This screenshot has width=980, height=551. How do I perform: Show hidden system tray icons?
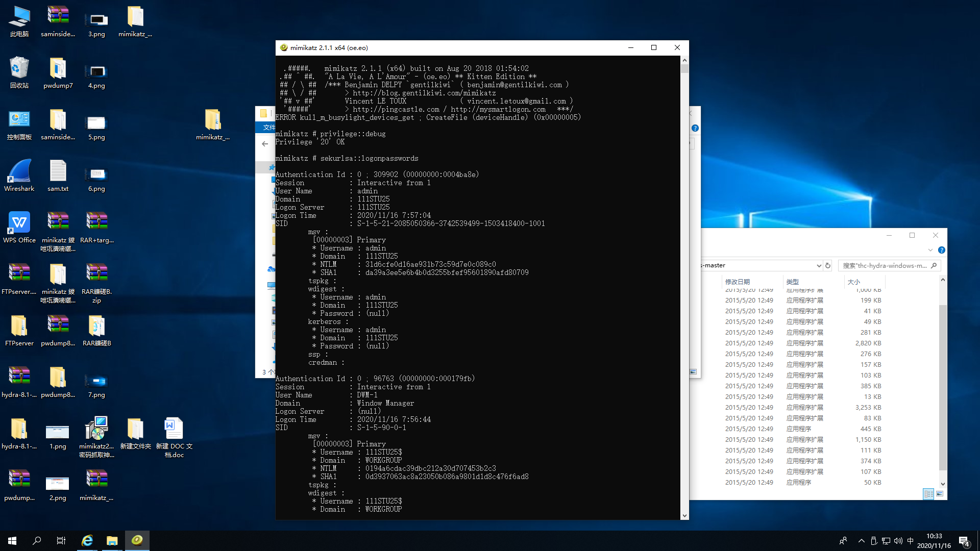point(862,541)
